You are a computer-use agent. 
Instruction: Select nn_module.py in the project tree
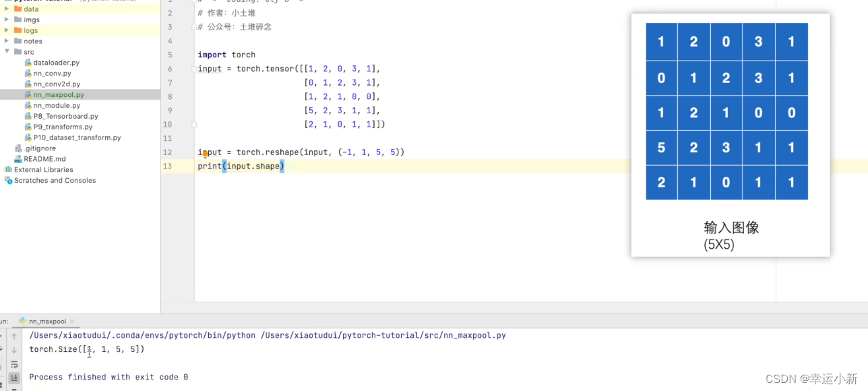pyautogui.click(x=57, y=106)
